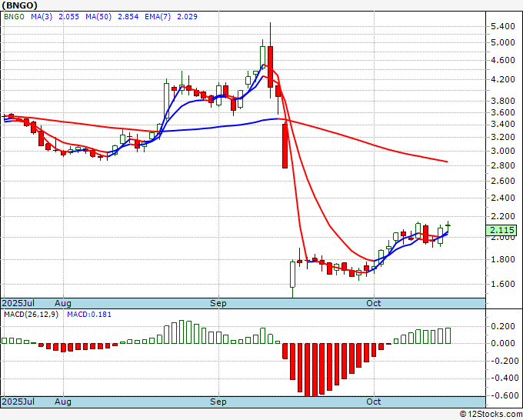This screenshot has height=420, width=523.
Task: Click the 5.400 price axis label
Action: pyautogui.click(x=501, y=26)
